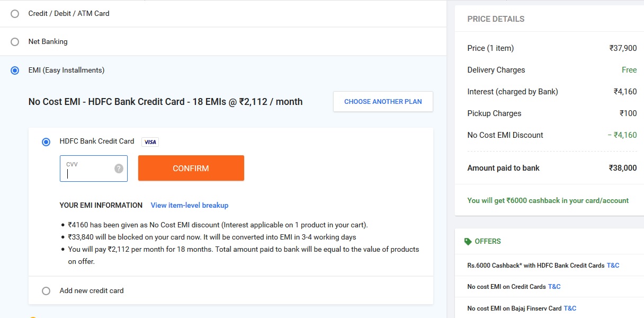Click the Offers tag icon
This screenshot has height=318, width=644.
(x=468, y=242)
